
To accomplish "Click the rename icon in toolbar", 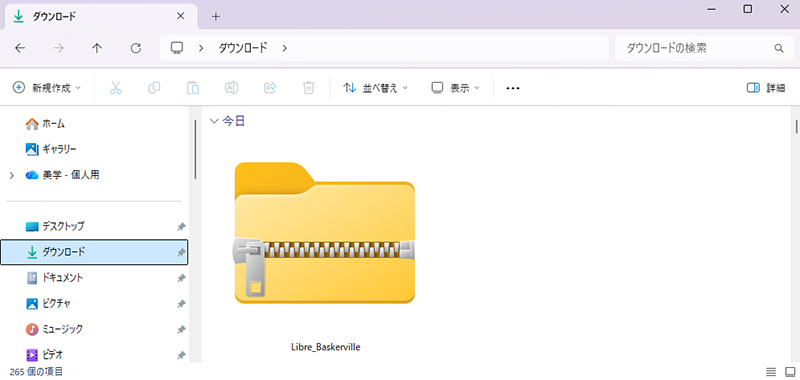I will (x=232, y=88).
